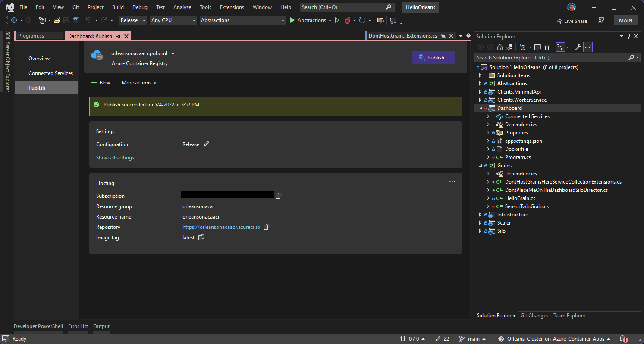Click Start Without Debugging outlined play icon

337,20
